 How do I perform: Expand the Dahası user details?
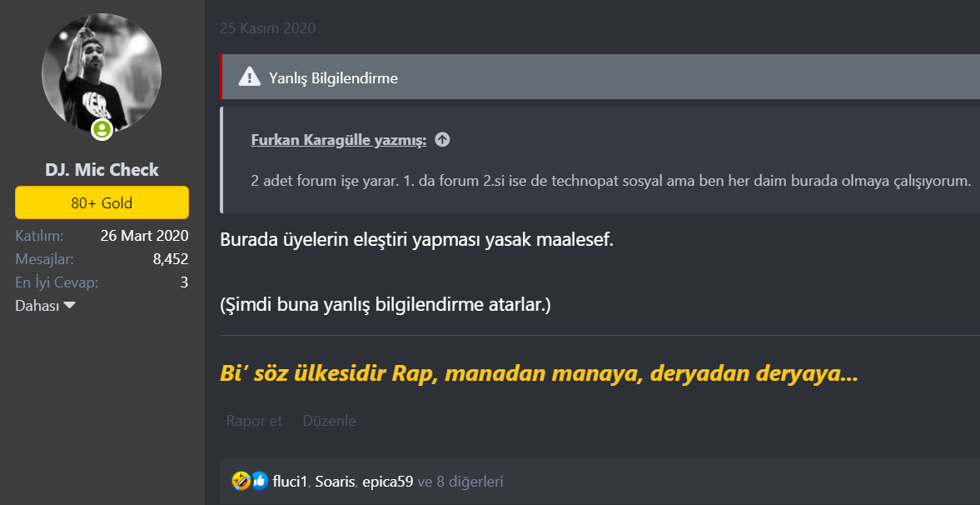(x=45, y=306)
